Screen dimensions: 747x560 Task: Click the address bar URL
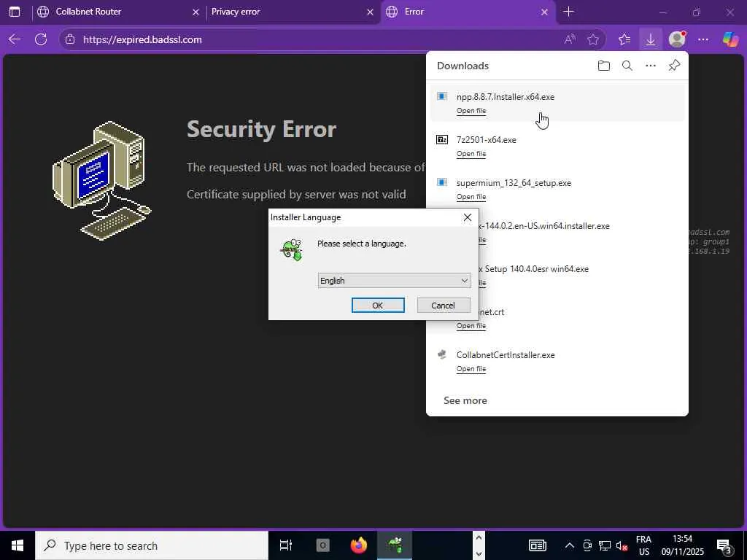point(142,39)
